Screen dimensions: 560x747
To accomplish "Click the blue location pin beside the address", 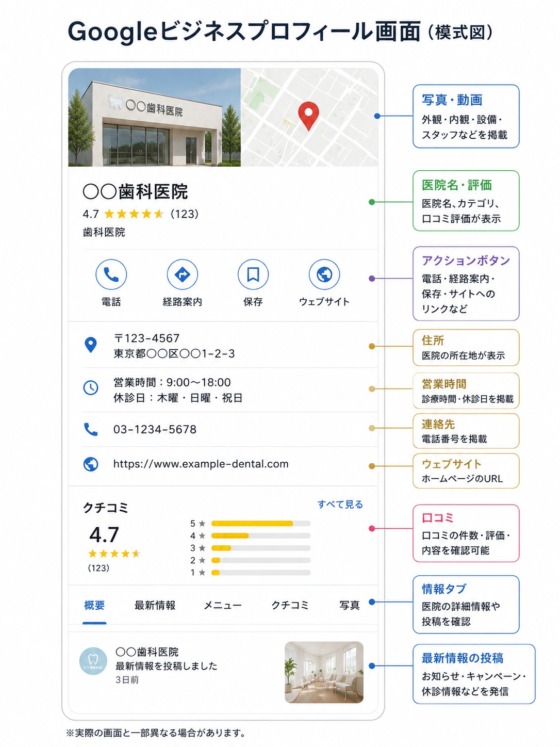I will point(91,345).
